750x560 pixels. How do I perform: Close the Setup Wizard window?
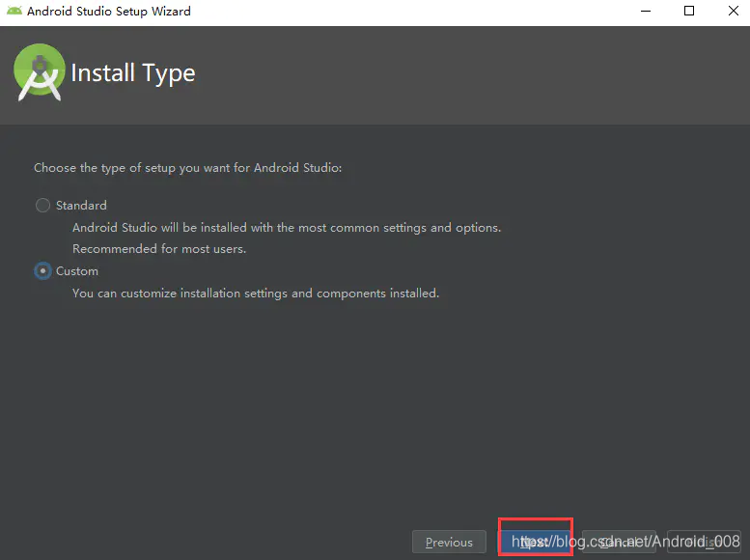(733, 11)
